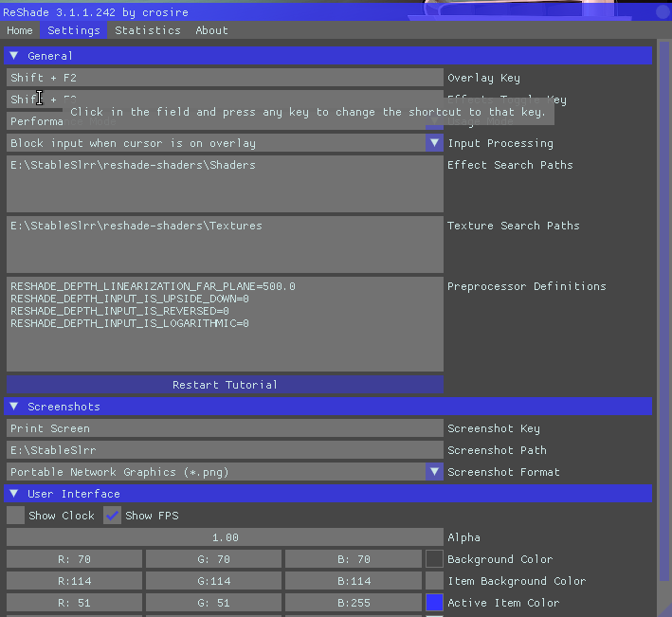Viewport: 672px width, 617px height.
Task: Click Active Item Color B:255 field
Action: (x=354, y=603)
